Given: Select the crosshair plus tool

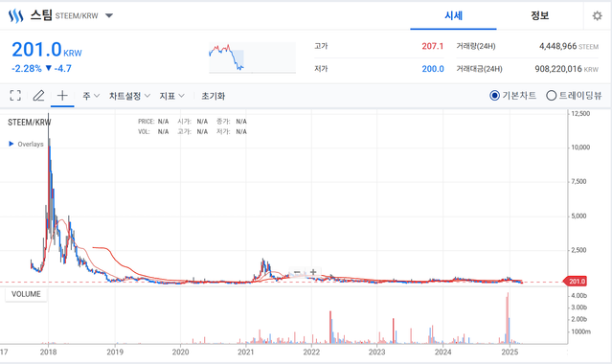Looking at the screenshot, I should click(62, 95).
